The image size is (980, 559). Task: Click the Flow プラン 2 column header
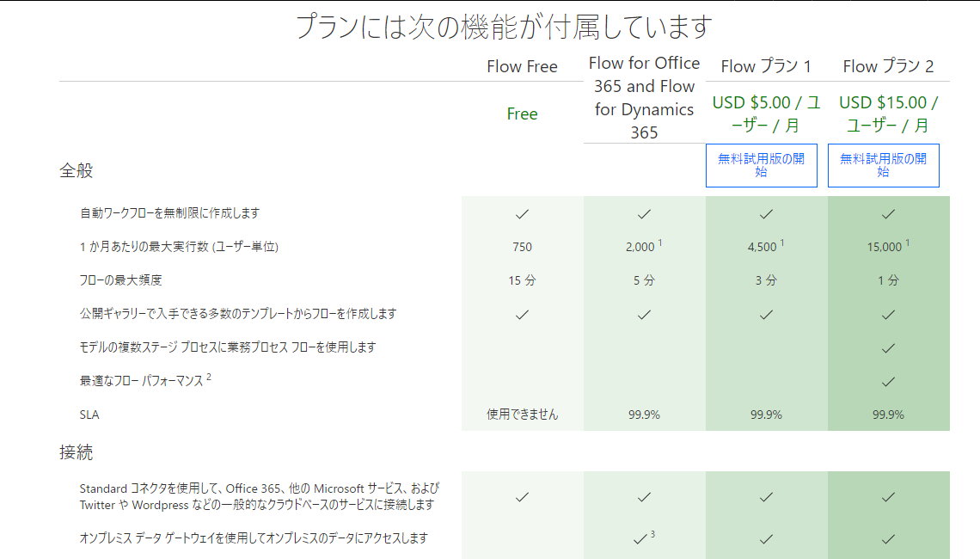coord(888,66)
